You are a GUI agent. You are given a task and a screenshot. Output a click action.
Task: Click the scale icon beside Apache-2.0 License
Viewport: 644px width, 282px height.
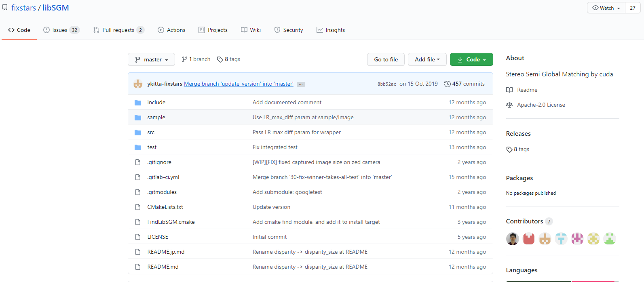509,105
